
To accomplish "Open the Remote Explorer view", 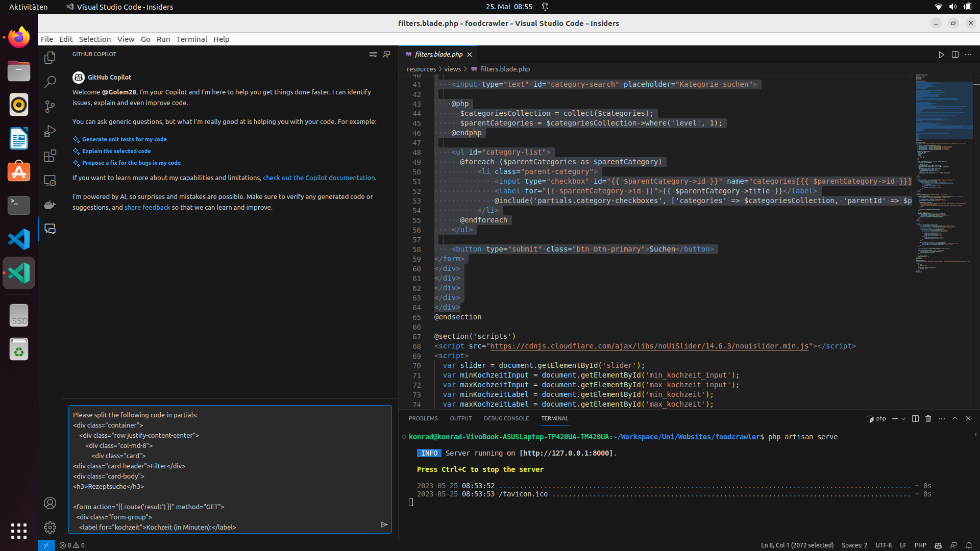I will 50,180.
